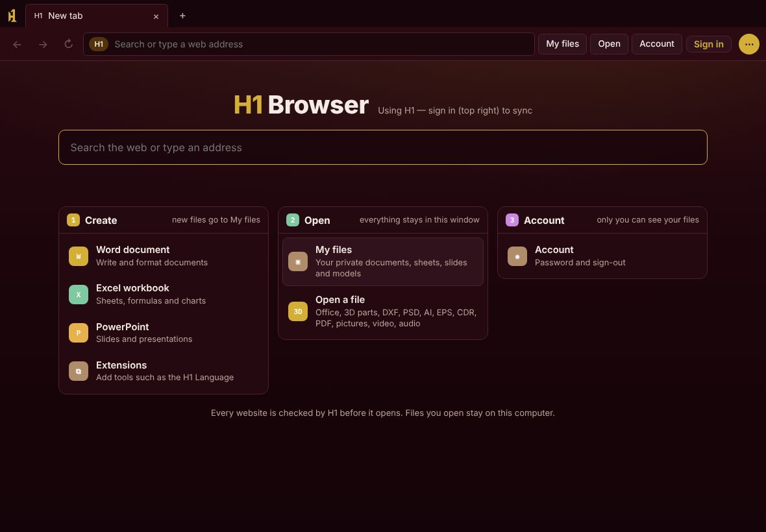Click the number 3 Account badge
Viewport: 766px width, 532px height.
(x=512, y=220)
